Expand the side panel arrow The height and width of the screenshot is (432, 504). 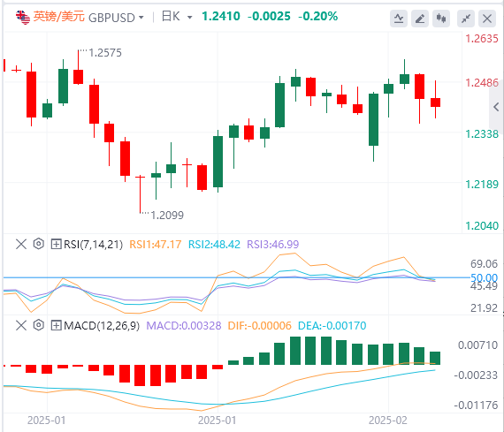point(497,107)
